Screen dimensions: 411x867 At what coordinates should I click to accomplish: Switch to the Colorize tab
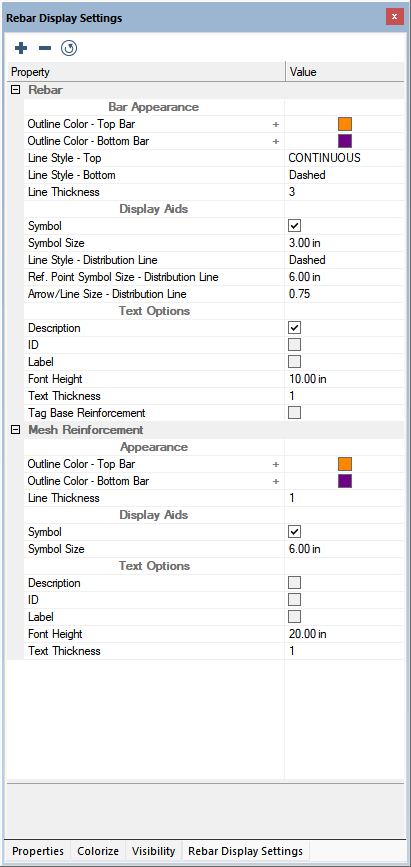tap(98, 851)
